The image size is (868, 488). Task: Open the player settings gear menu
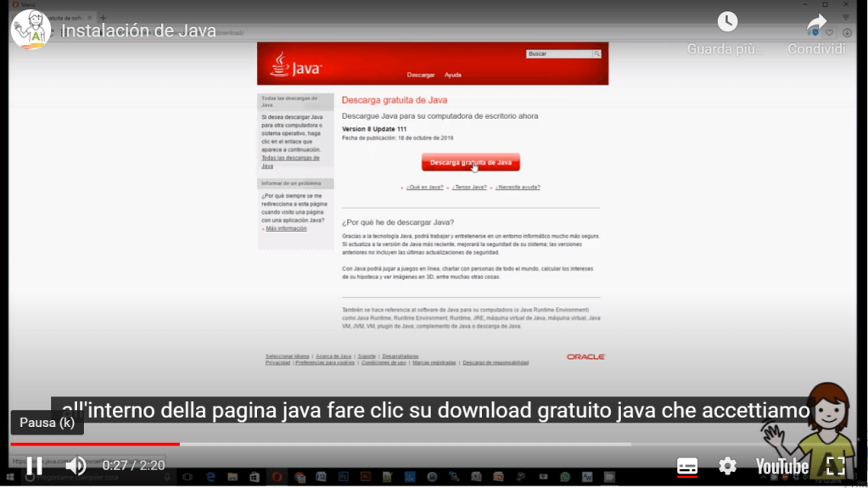pyautogui.click(x=727, y=466)
